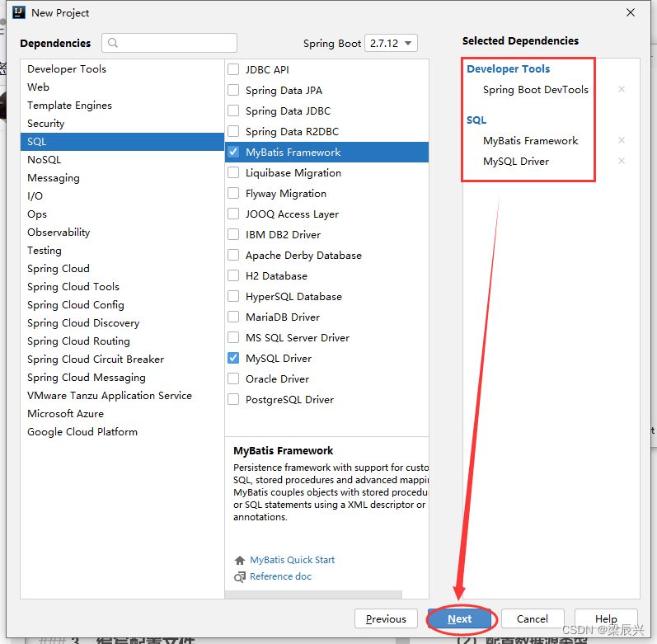Viewport: 657px width, 644px height.
Task: Choose the NoSQL category
Action: 122,160
